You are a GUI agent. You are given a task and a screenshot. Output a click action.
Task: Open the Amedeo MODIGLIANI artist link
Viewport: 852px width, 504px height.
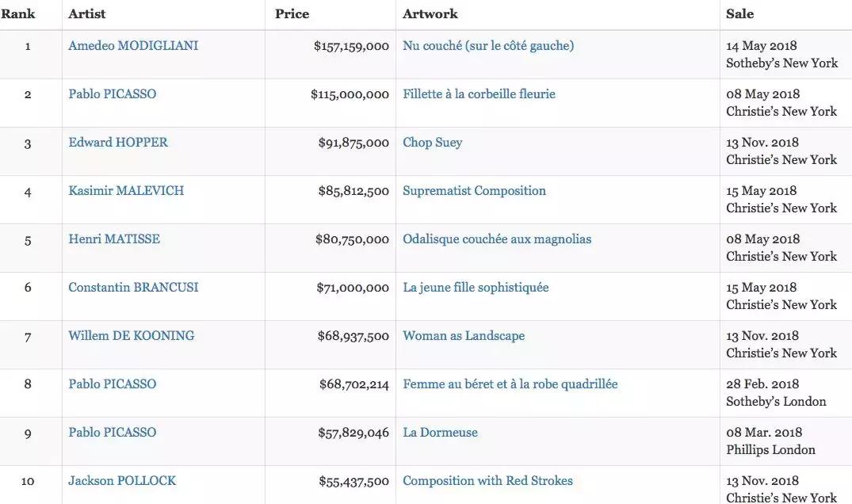coord(133,46)
